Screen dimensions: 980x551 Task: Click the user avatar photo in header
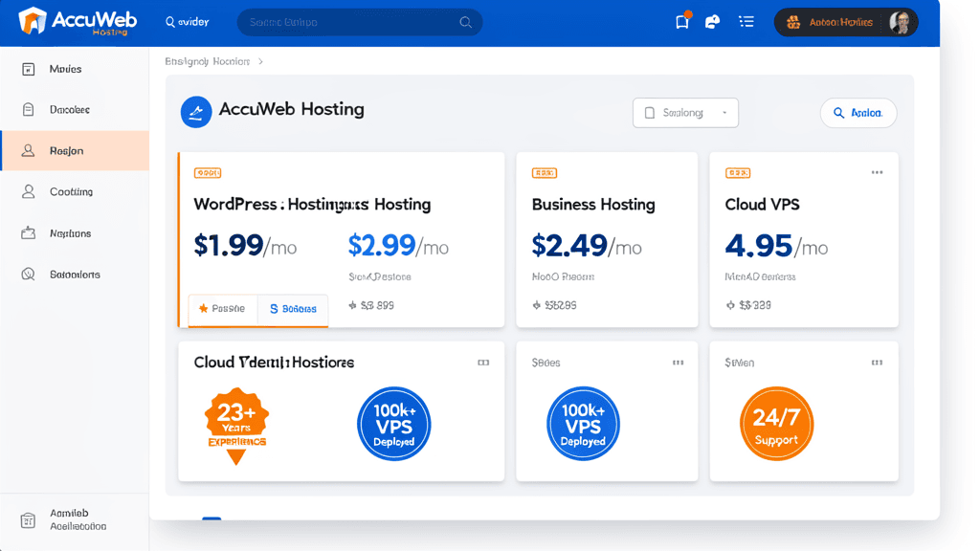coord(900,23)
